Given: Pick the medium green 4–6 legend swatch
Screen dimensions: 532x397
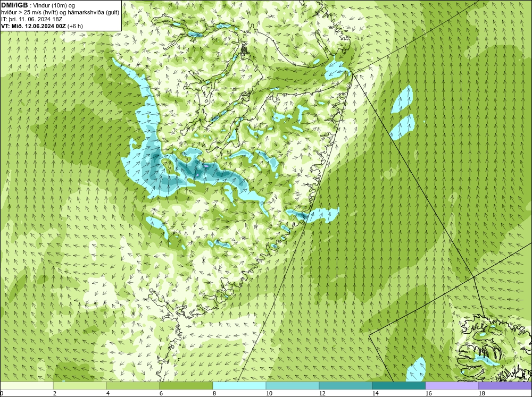Looking at the screenshot, I should pos(133,386).
